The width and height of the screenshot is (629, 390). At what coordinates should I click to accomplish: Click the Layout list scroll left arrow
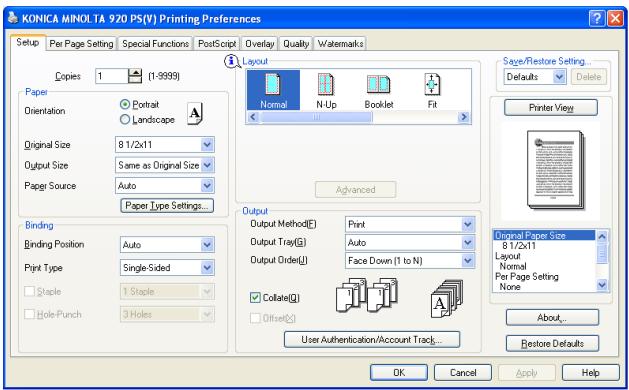coord(253,117)
